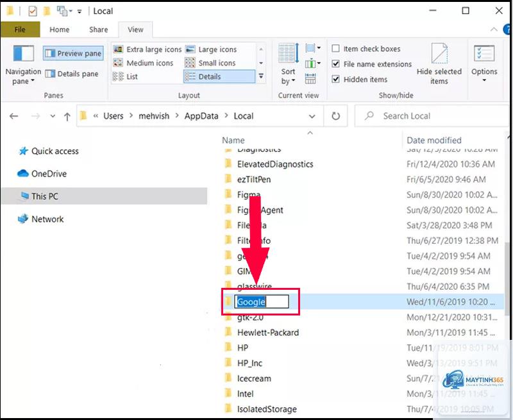This screenshot has width=513, height=420.
Task: Click Local in the address breadcrumb
Action: pos(244,116)
